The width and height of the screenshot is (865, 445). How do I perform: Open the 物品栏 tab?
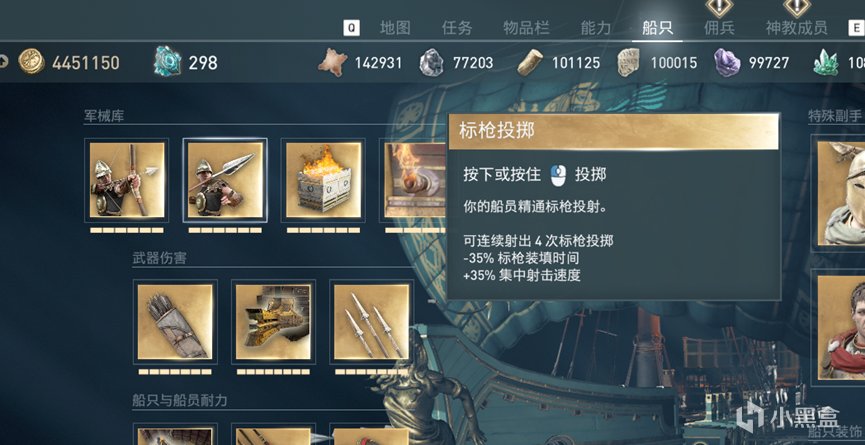point(526,28)
